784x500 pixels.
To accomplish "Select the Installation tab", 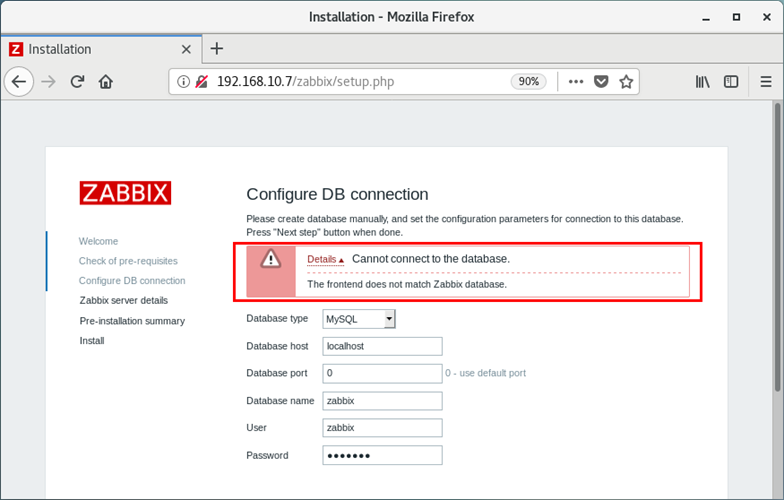I will click(x=101, y=49).
